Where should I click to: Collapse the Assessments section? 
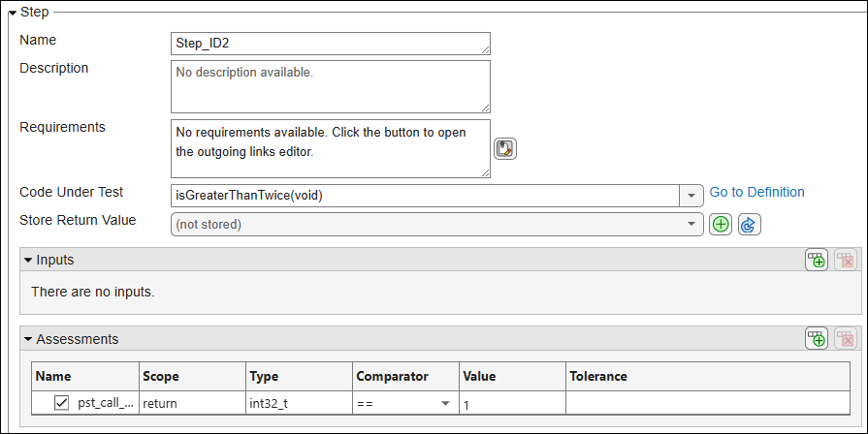28,339
